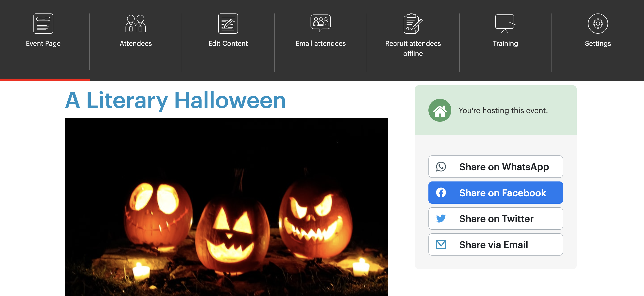Screen dimensions: 644x296
Task: Click the Email attendees speech bubble icon
Action: (320, 23)
